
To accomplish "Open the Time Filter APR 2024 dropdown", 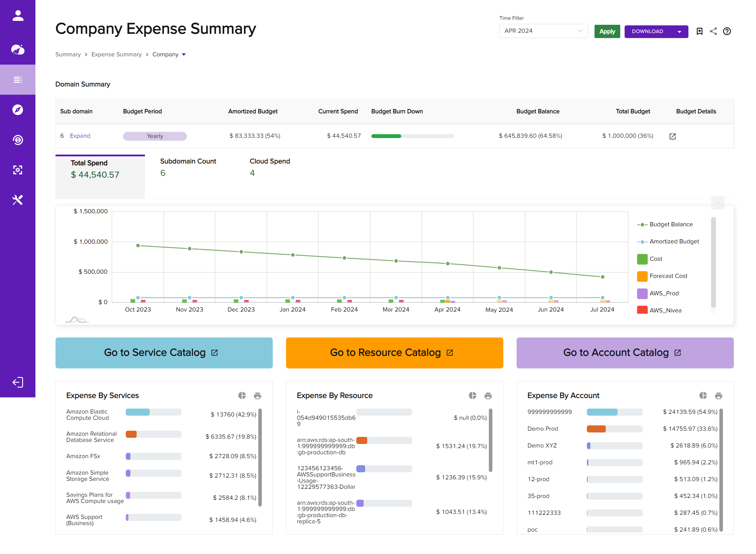I will click(x=543, y=31).
